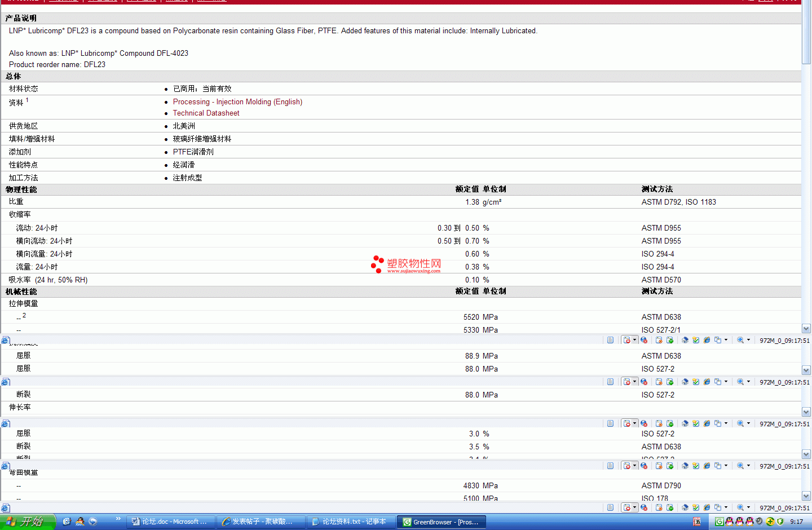Click home icon above 屈服 88.9 MPa row
The height and width of the screenshot is (530, 812).
(685, 340)
